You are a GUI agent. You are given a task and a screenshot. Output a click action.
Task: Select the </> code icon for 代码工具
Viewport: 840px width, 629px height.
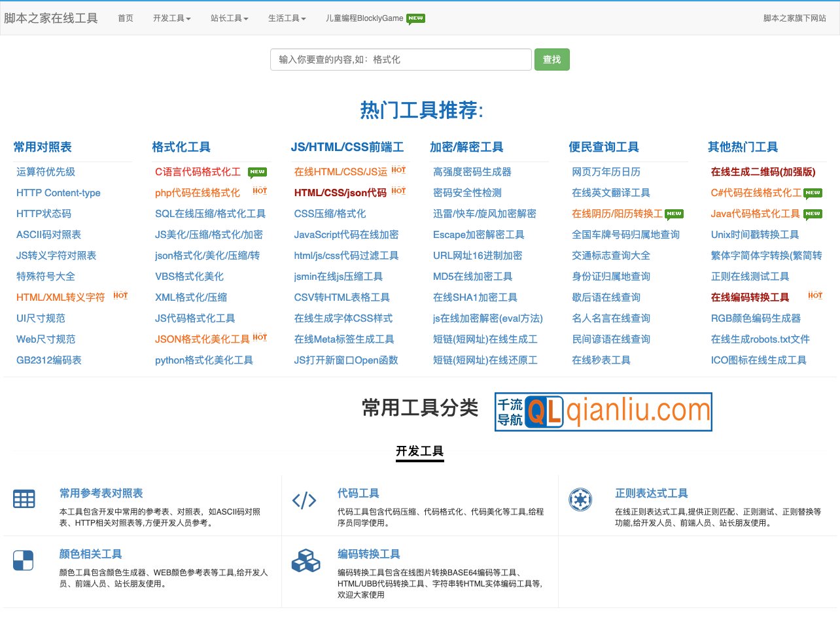tap(304, 501)
